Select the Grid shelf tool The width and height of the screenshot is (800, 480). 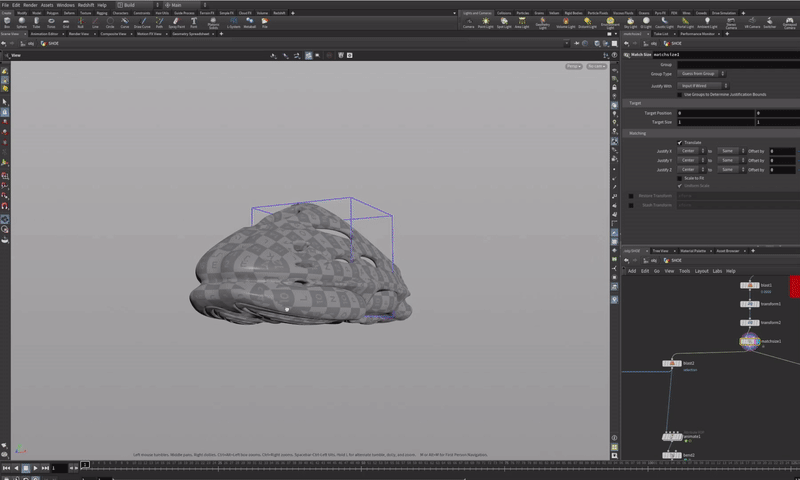66,22
